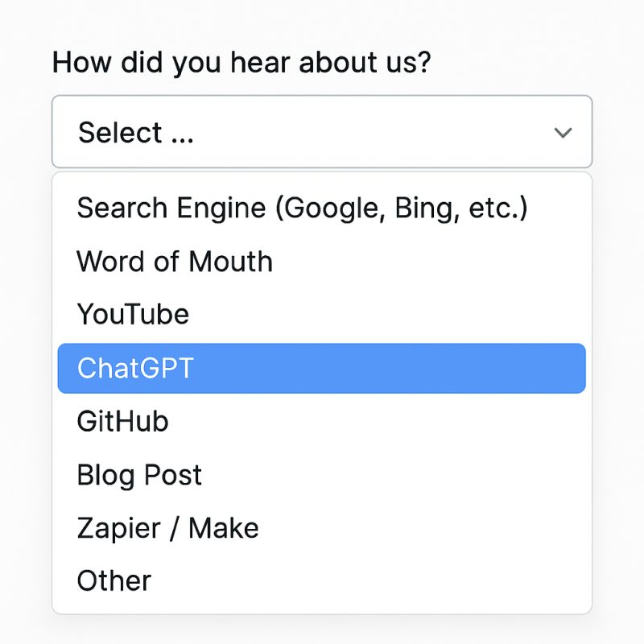
Task: Pick "YouTube" from the list
Action: tap(133, 314)
